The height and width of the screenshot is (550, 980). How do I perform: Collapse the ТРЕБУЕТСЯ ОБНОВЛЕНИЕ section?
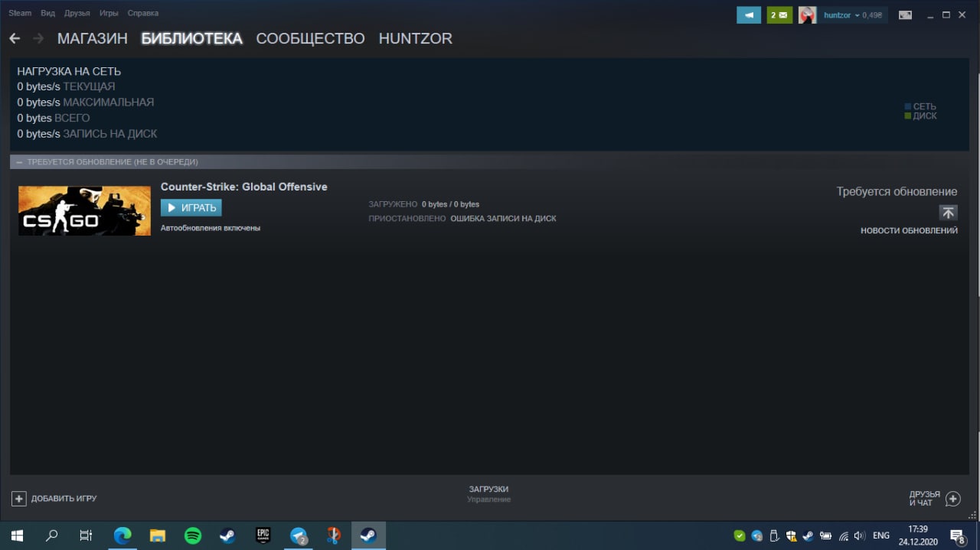point(19,162)
